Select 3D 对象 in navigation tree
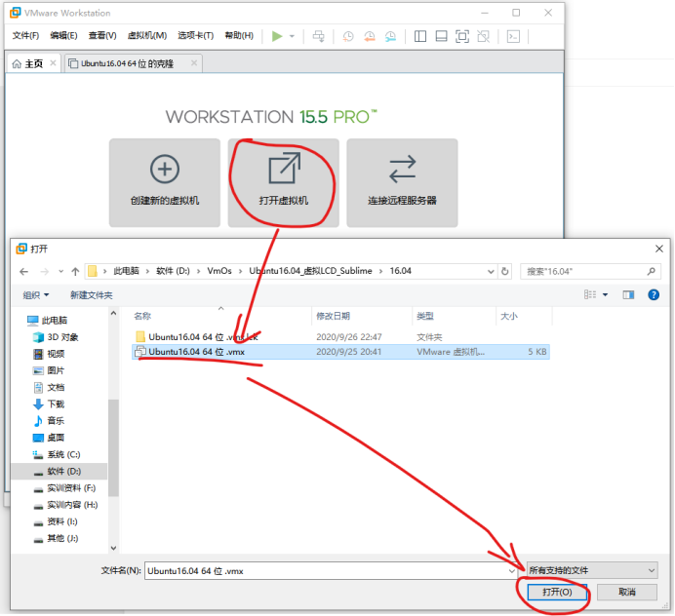The image size is (675, 616). 55,337
